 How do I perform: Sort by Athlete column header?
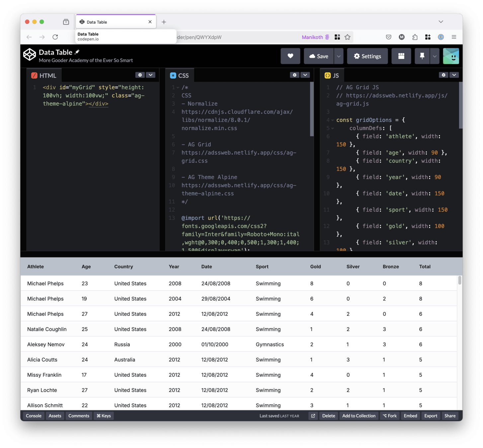pyautogui.click(x=36, y=266)
